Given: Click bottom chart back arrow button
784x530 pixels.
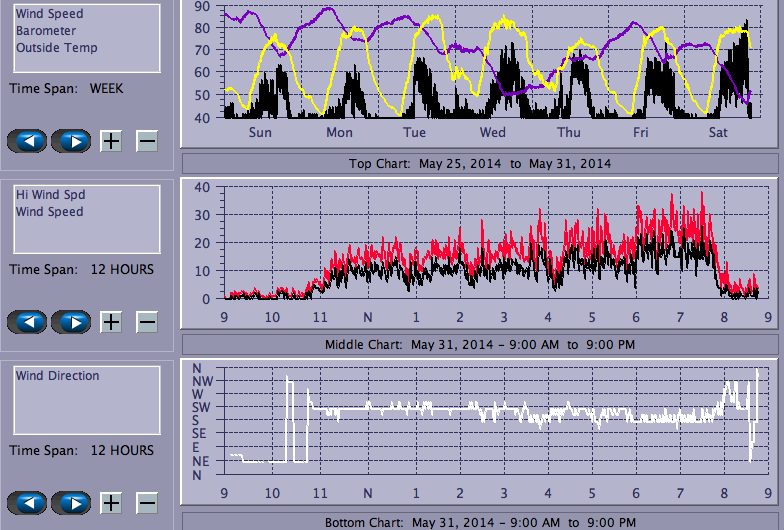Looking at the screenshot, I should 31,503.
